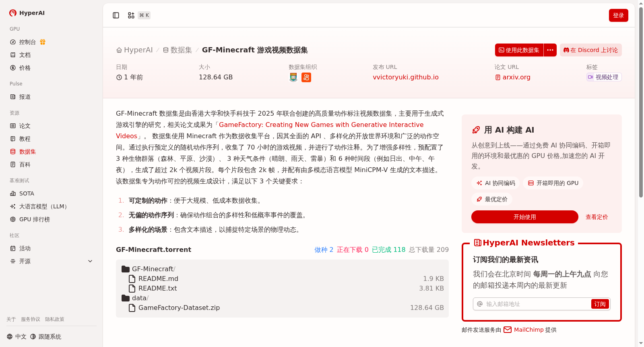Click the 使用此数据集 button
The height and width of the screenshot is (347, 644).
519,50
